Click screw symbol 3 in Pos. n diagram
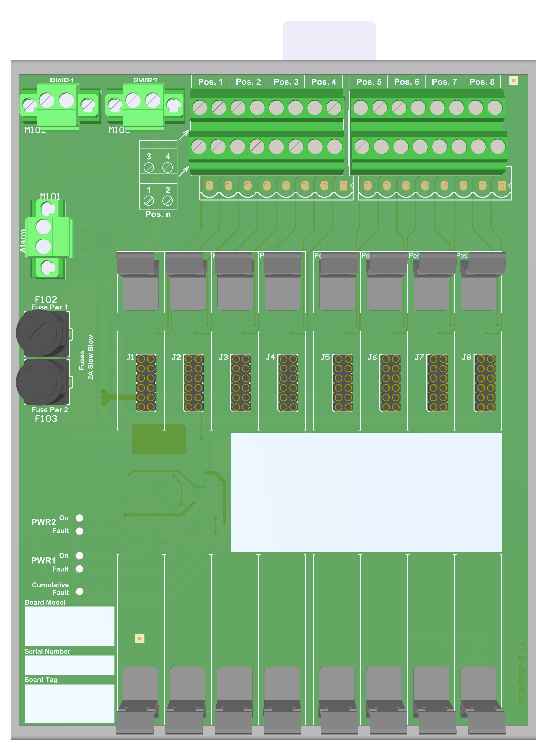 click(x=149, y=167)
